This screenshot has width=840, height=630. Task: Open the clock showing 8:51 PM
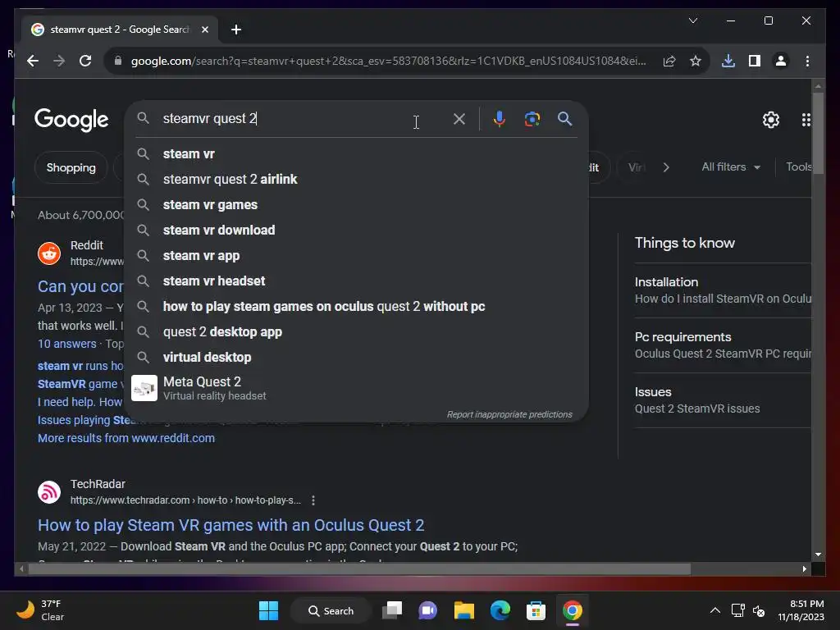pyautogui.click(x=801, y=610)
